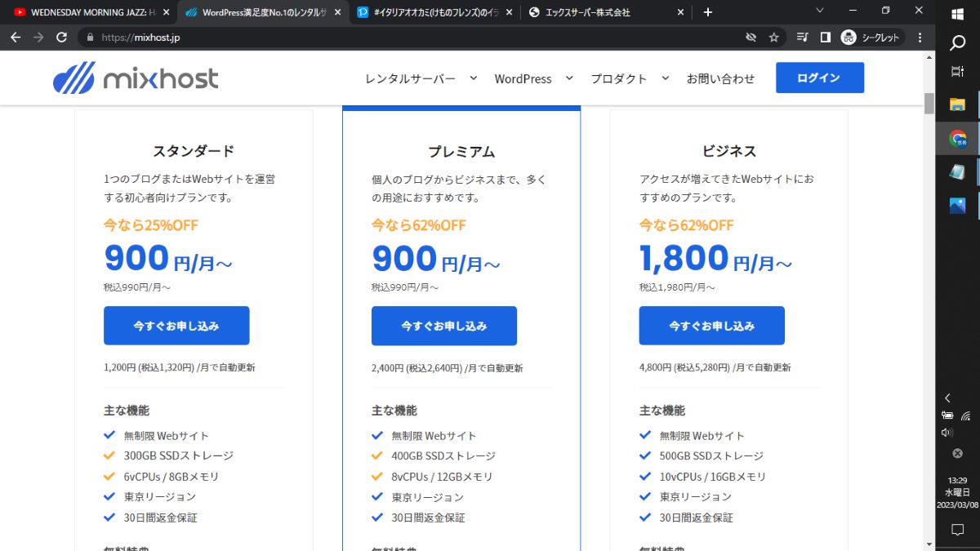Click the speaker volume tray icon
The image size is (980, 551).
pos(947,433)
